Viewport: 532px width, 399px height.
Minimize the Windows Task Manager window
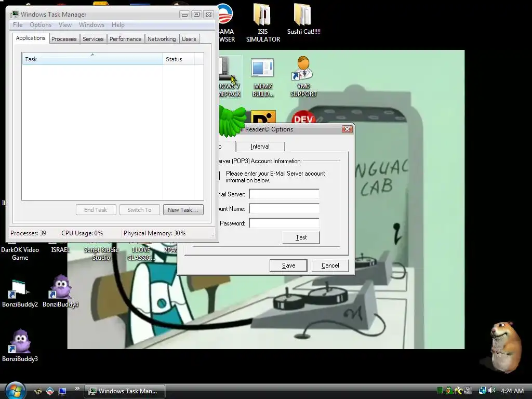[184, 14]
